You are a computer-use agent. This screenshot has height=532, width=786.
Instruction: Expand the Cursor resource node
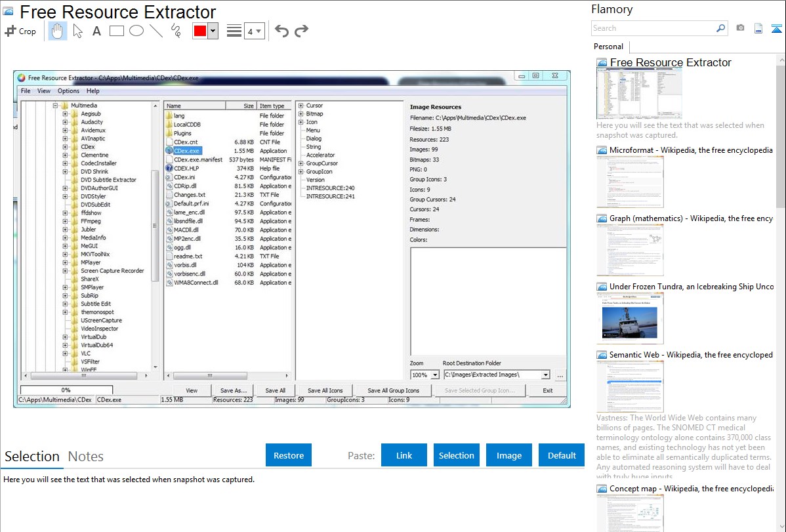click(x=300, y=106)
